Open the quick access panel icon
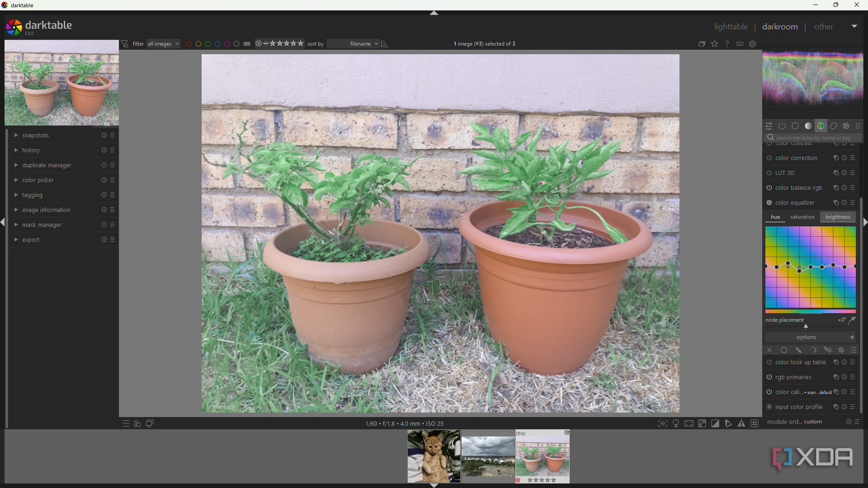 point(769,126)
